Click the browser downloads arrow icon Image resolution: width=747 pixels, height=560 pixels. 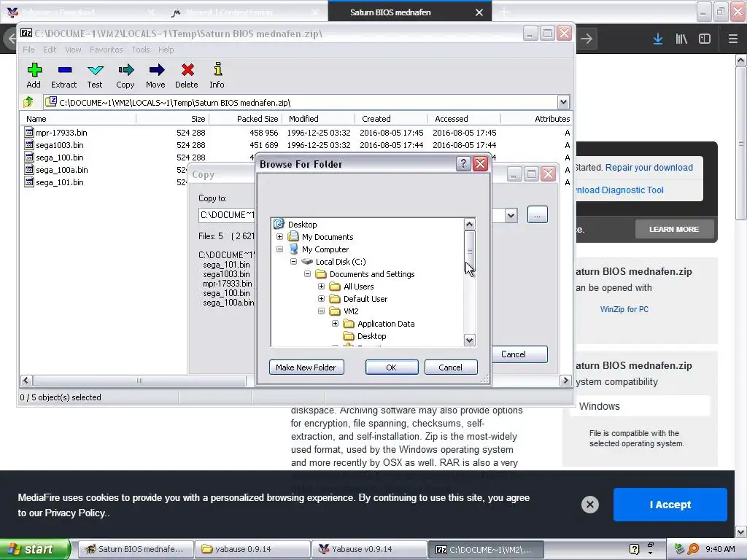[x=658, y=39]
